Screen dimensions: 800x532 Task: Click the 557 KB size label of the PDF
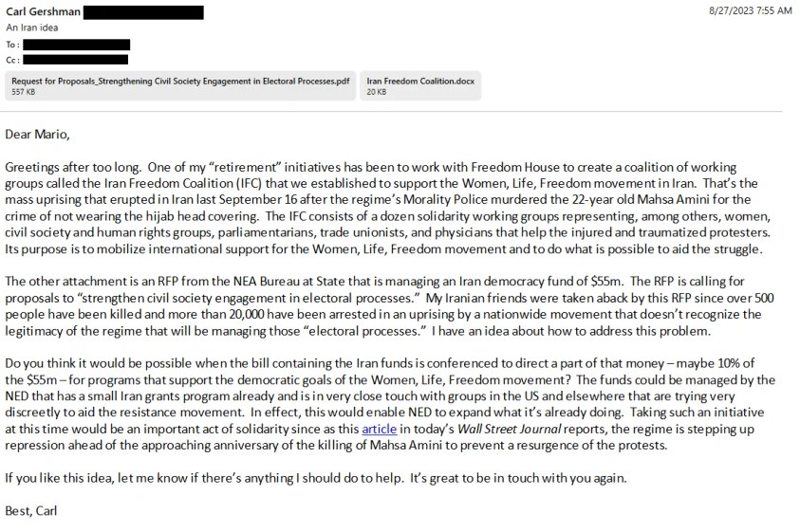pyautogui.click(x=24, y=91)
